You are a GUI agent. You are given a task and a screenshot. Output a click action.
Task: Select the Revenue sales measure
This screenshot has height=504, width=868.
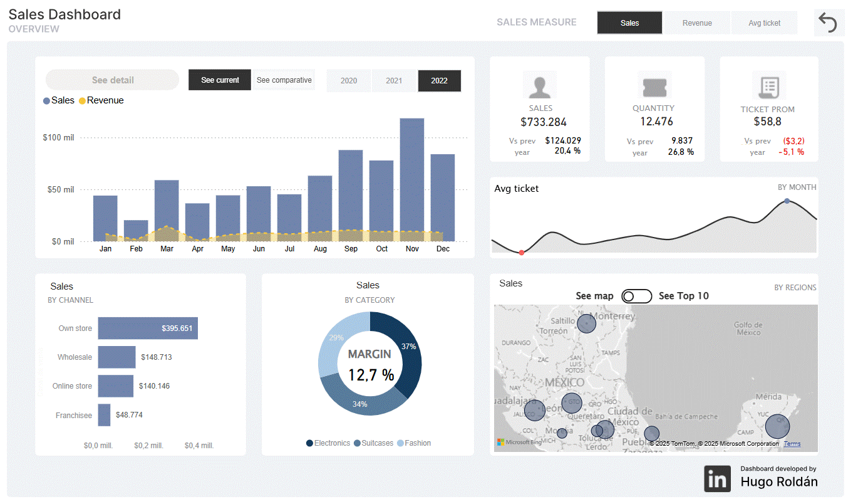697,23
